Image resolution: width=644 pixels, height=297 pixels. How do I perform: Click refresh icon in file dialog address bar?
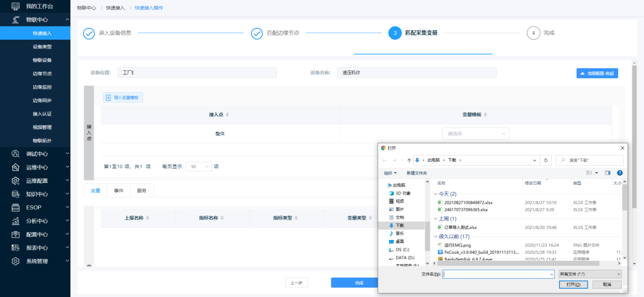click(x=546, y=160)
